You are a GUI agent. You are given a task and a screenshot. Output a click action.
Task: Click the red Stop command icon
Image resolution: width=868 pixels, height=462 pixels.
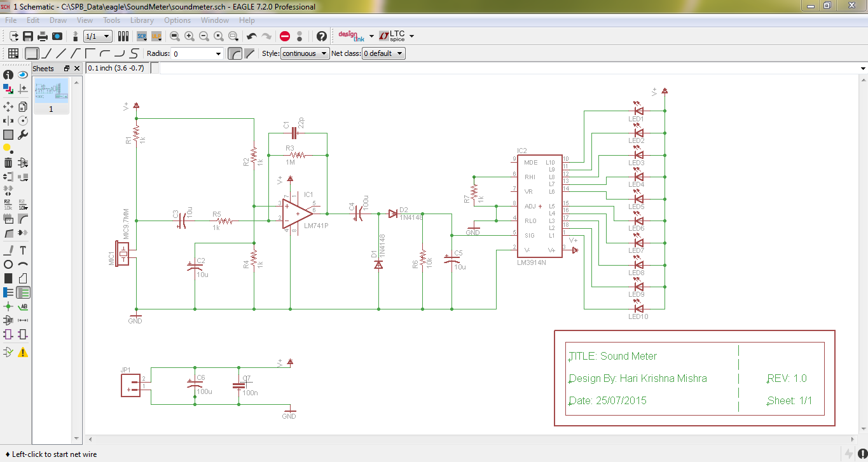click(x=285, y=36)
